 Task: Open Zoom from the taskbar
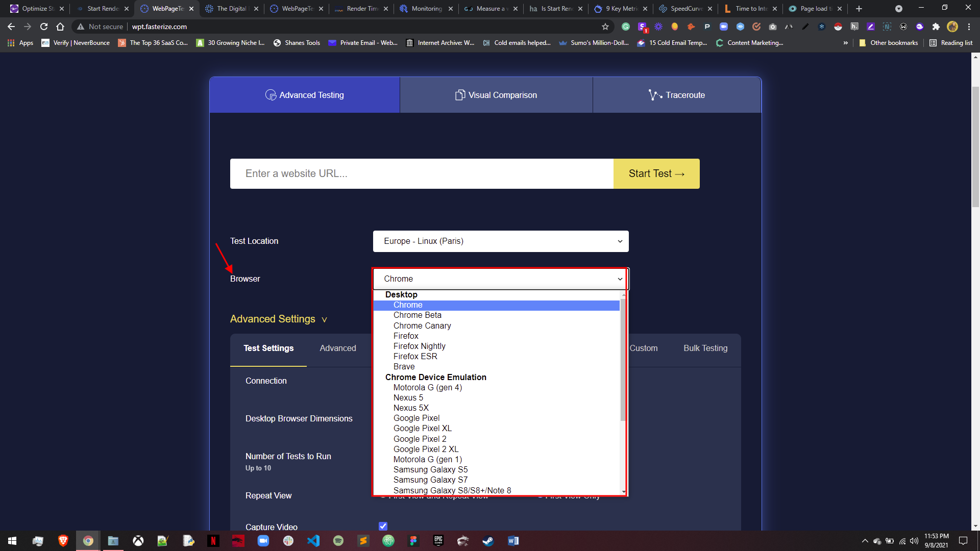(263, 541)
